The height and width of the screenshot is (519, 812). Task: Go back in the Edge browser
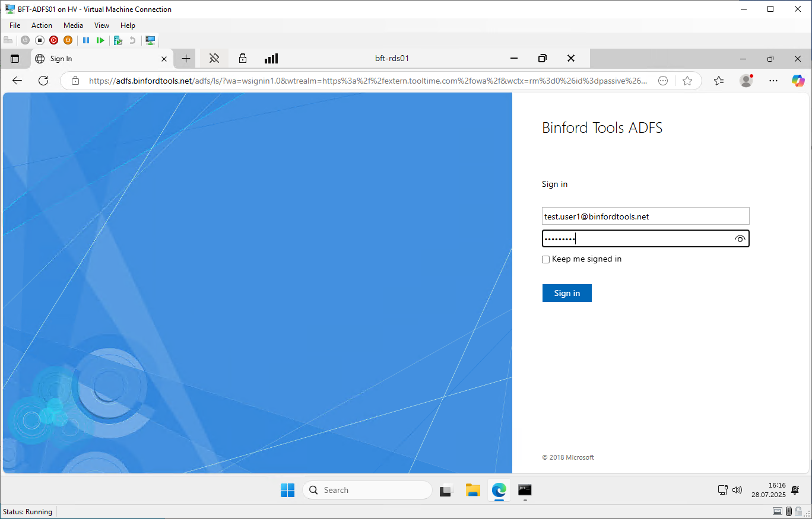click(x=17, y=81)
